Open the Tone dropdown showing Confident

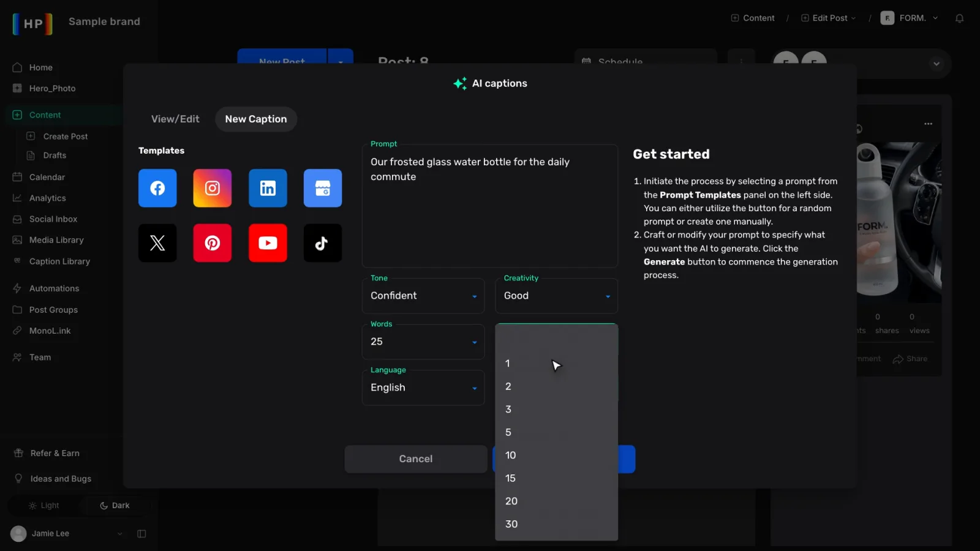tap(423, 296)
